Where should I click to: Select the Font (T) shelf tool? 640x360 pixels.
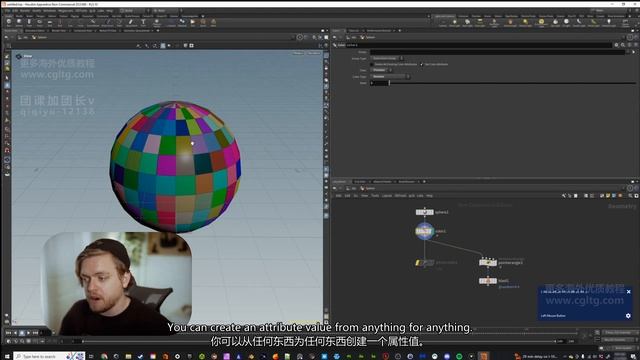[x=143, y=22]
